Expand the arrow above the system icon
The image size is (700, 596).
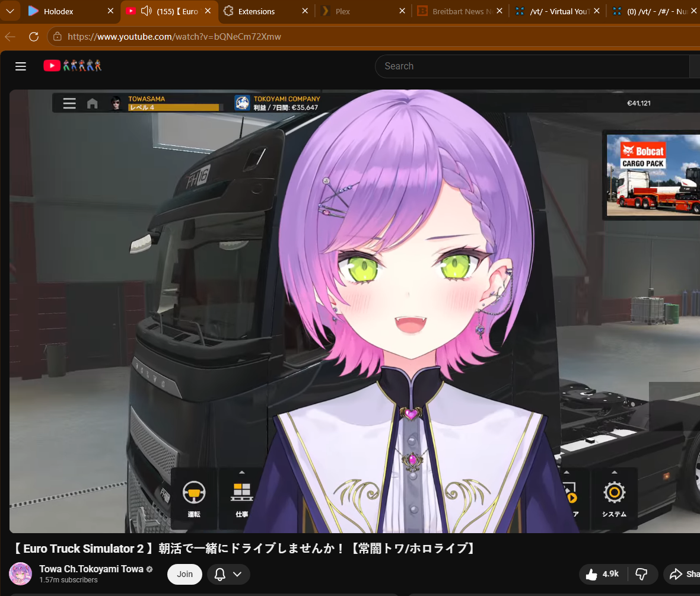[x=615, y=472]
